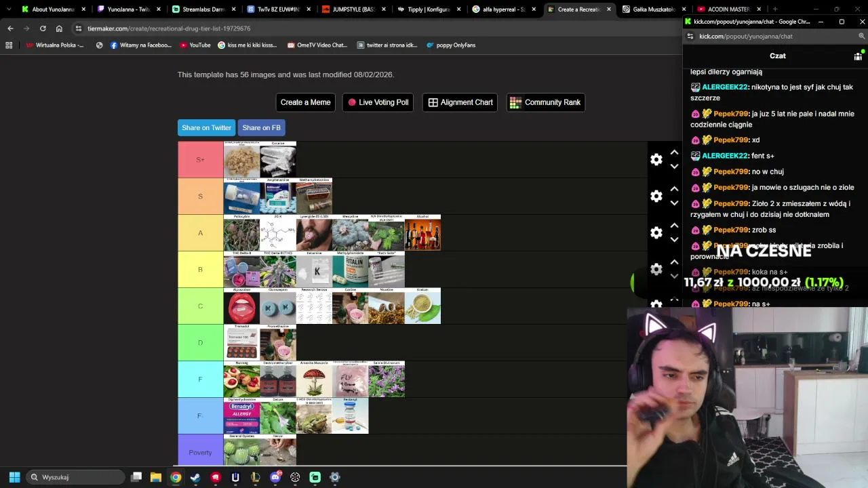Image resolution: width=868 pixels, height=488 pixels.
Task: Move the B tier row up
Action: [674, 262]
